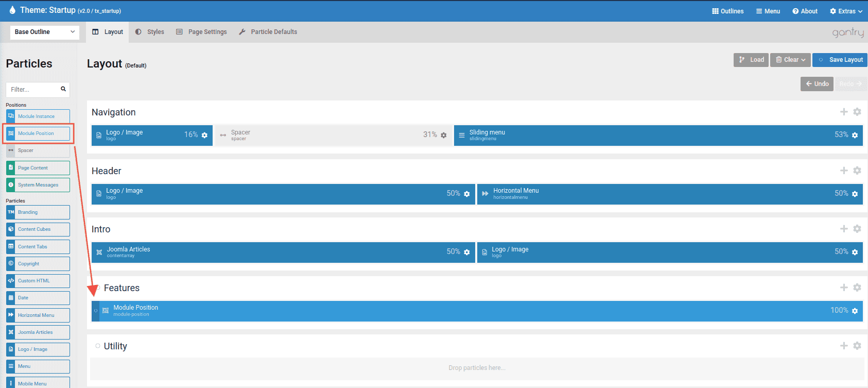Select the Module Position block in Features

click(x=477, y=311)
